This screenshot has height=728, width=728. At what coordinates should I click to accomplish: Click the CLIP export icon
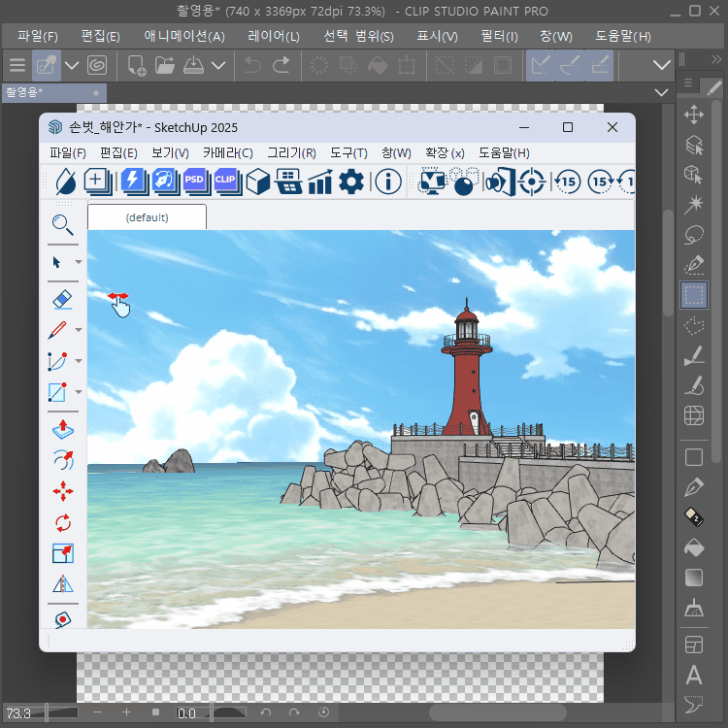(x=226, y=181)
